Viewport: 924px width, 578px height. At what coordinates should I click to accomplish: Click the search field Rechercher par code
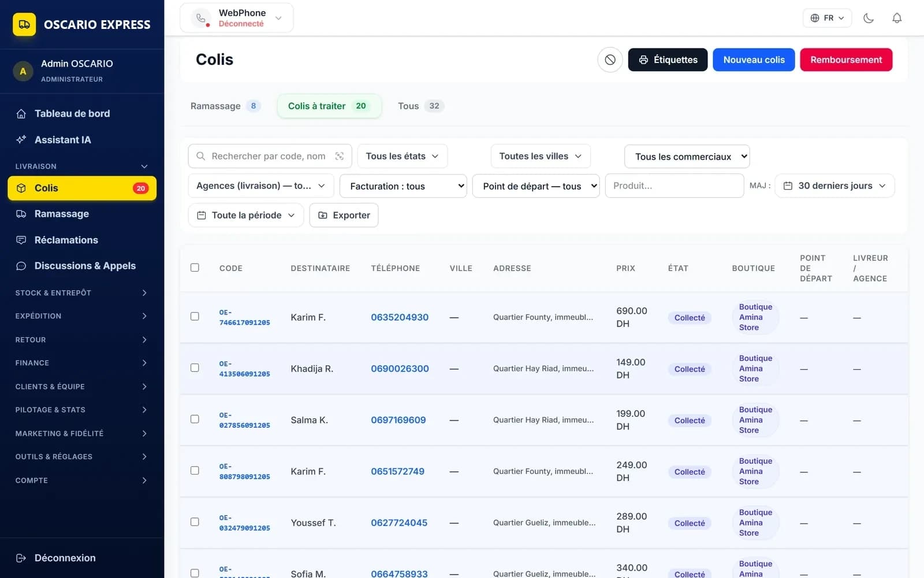click(270, 156)
